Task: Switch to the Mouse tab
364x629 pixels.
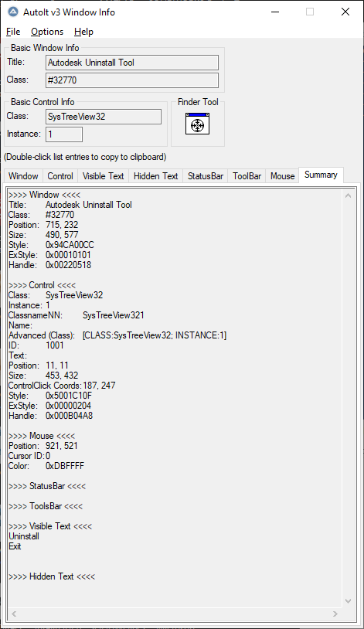Action: pyautogui.click(x=283, y=176)
